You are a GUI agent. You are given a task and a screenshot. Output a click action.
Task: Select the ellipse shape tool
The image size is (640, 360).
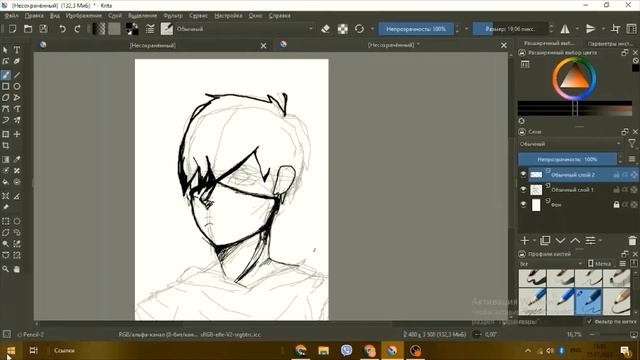pos(17,87)
